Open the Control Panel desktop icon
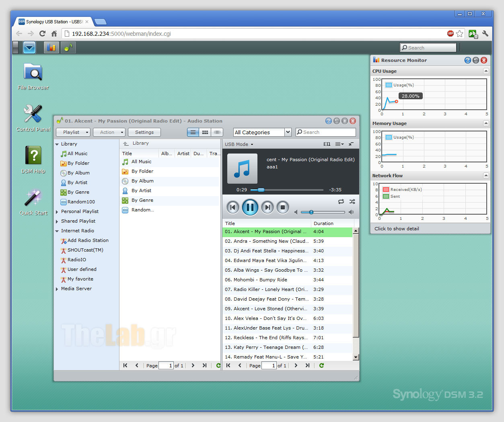This screenshot has width=504, height=422. (x=33, y=118)
